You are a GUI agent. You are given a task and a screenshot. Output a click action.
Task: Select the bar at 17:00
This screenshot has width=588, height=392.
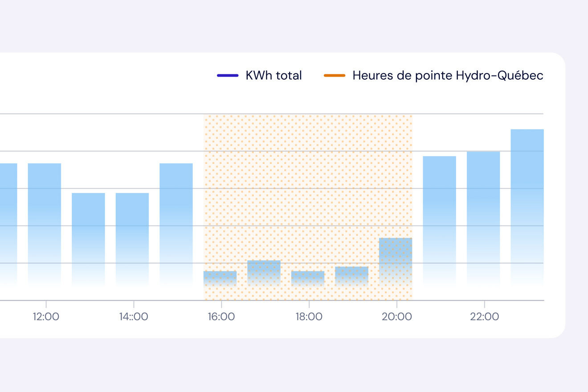pos(264,273)
